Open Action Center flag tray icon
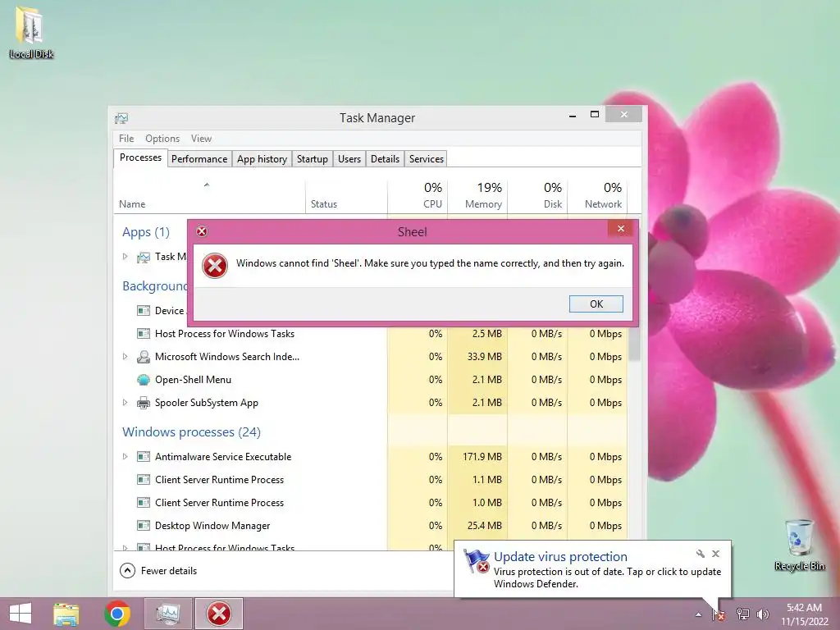The image size is (840, 630). (x=719, y=614)
